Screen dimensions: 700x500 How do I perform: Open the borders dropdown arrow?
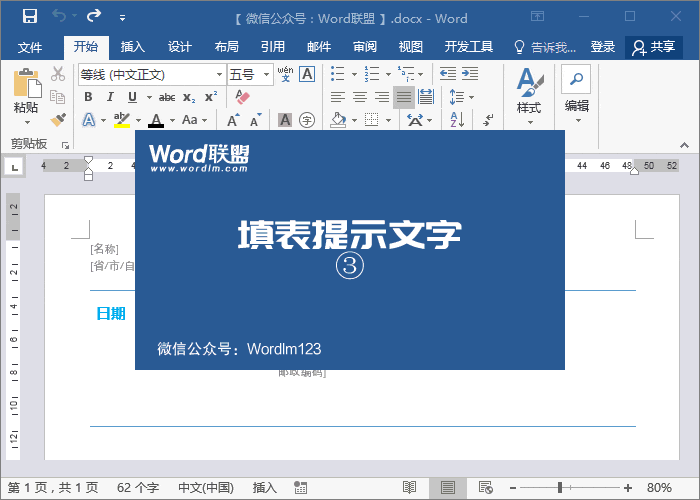point(388,120)
